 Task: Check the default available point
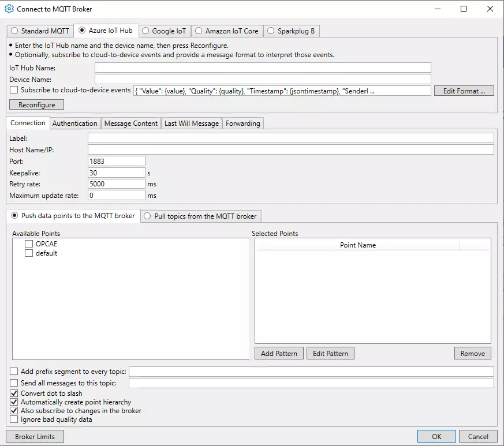tap(29, 253)
